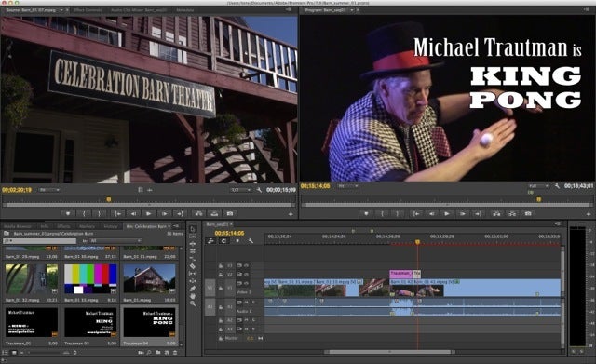The width and height of the screenshot is (596, 364).
Task: Switch to Markers tab
Action: pyautogui.click(x=87, y=226)
